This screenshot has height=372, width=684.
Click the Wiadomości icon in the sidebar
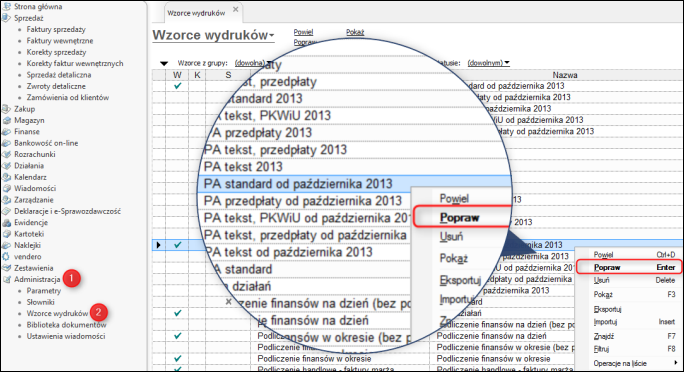click(x=6, y=188)
